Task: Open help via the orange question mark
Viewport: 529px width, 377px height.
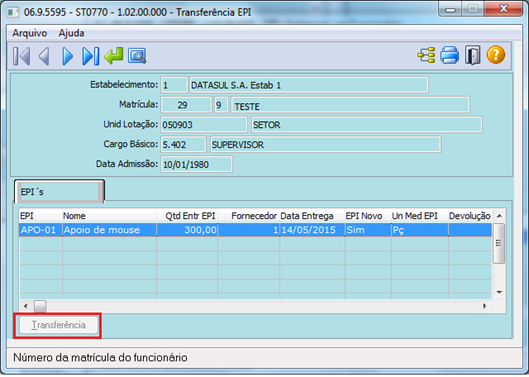Action: coord(496,55)
